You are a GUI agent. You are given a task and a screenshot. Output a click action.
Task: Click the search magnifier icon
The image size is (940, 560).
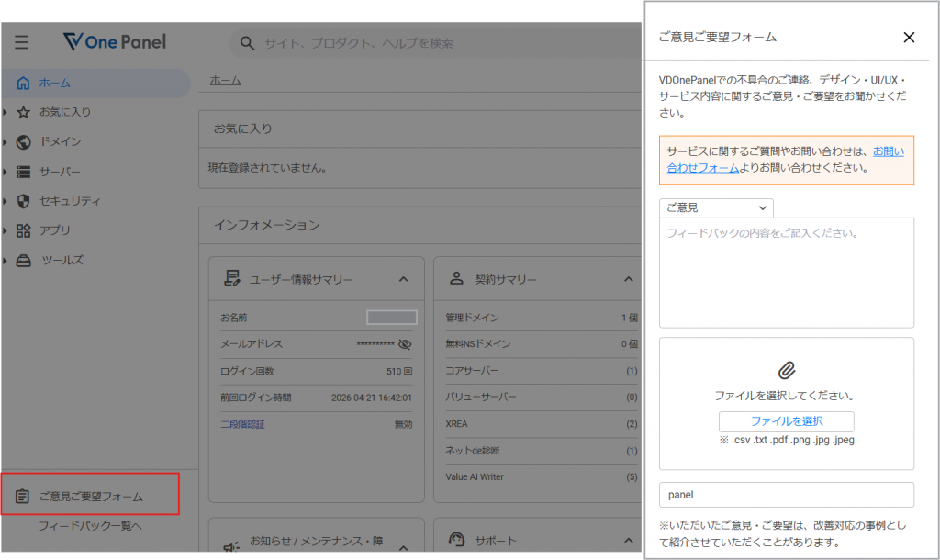247,43
